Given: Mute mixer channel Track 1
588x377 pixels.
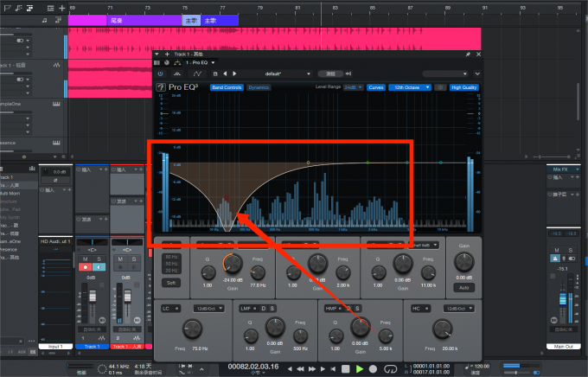Looking at the screenshot, I should click(x=85, y=259).
